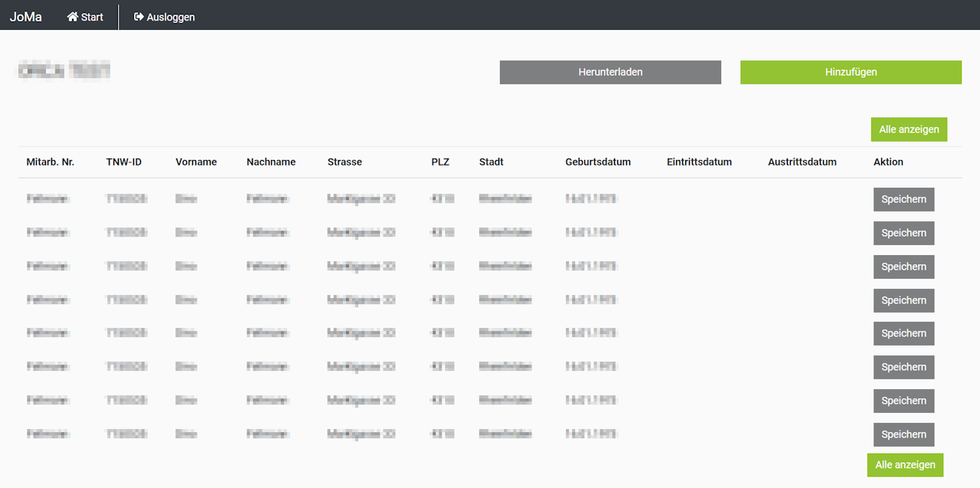Open the JoMa brand link

point(26,16)
